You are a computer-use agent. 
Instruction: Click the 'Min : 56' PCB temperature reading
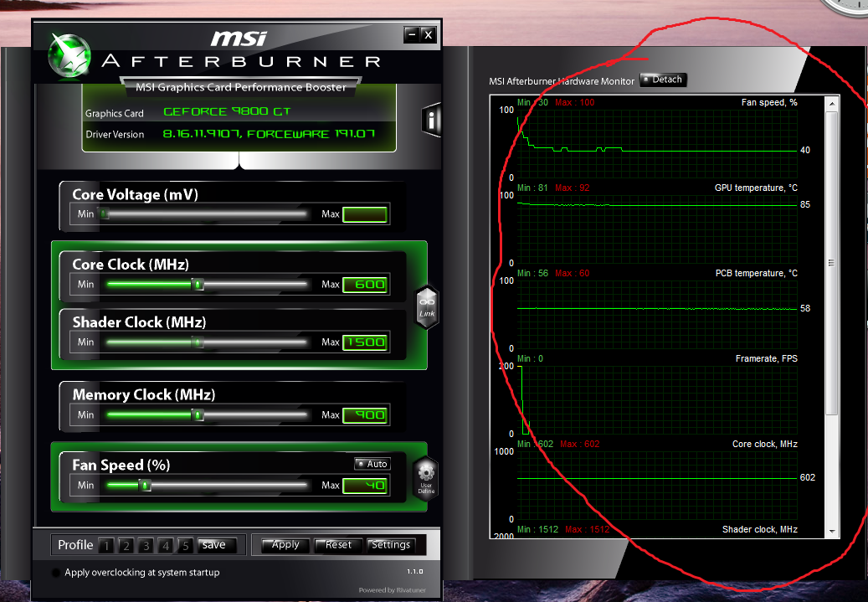(532, 273)
